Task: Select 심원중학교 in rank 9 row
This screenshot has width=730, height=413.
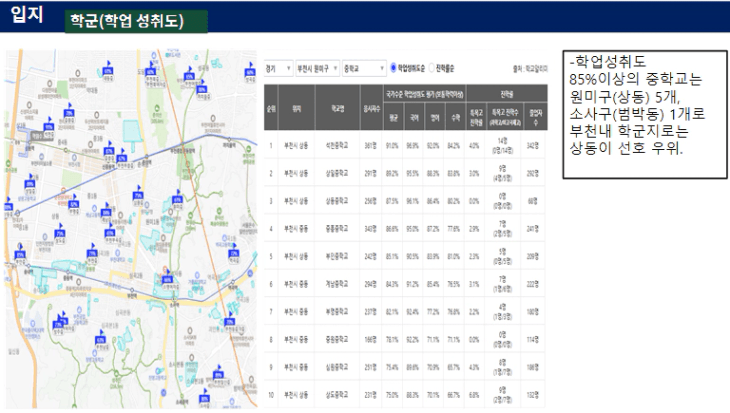Action: tap(337, 367)
